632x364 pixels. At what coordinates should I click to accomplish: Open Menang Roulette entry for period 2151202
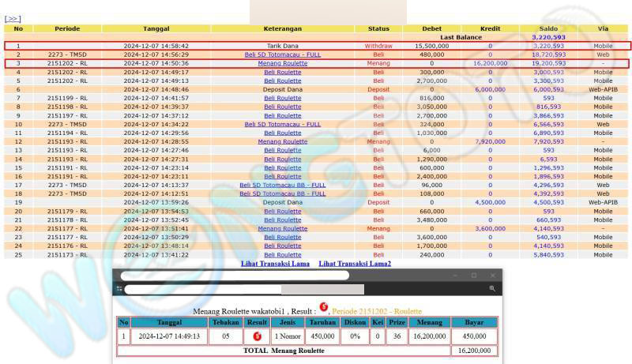coord(283,63)
